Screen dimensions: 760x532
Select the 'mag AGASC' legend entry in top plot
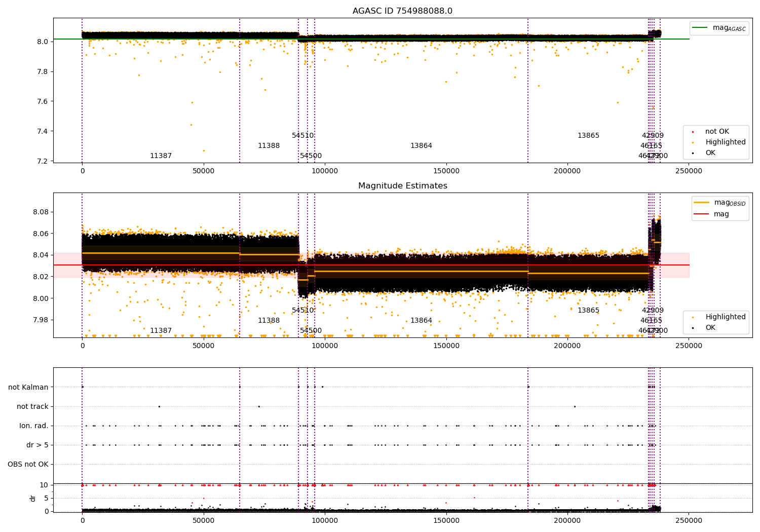point(719,28)
